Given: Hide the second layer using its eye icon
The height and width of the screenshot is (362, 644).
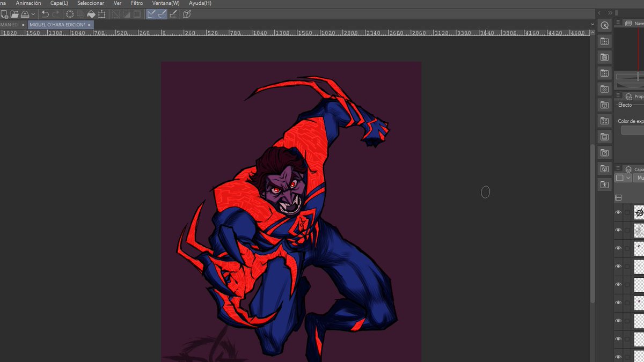Looking at the screenshot, I should coord(618,230).
